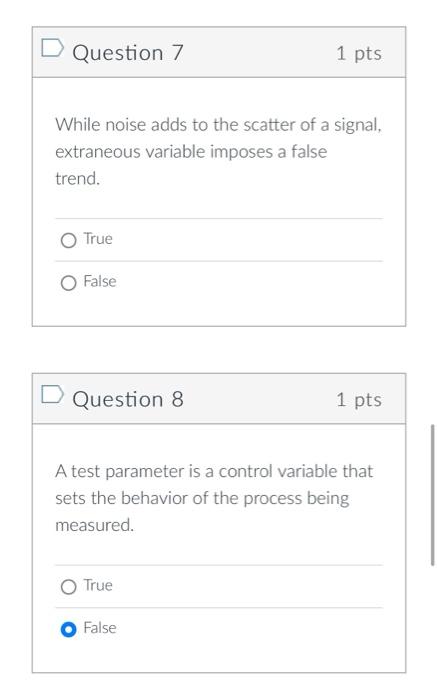Click the vertical scrollbar thumb on the right

(432, 495)
